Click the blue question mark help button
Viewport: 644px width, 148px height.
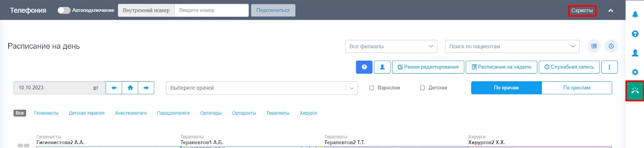coord(364,67)
